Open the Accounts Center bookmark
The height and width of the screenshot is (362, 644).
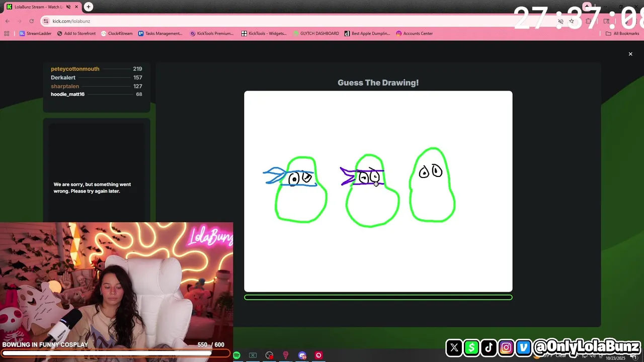tap(414, 33)
